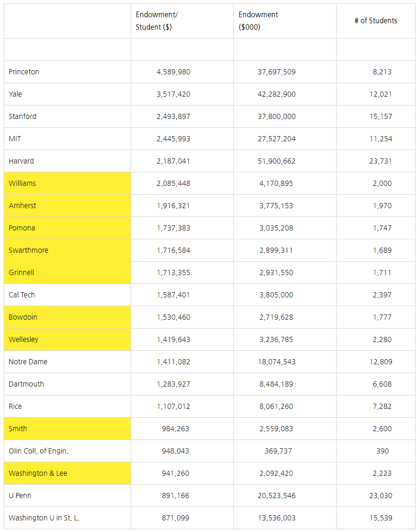Click Notre Dame's endowment 18,074,543
Screen dimensions: 417x532
click(x=277, y=362)
